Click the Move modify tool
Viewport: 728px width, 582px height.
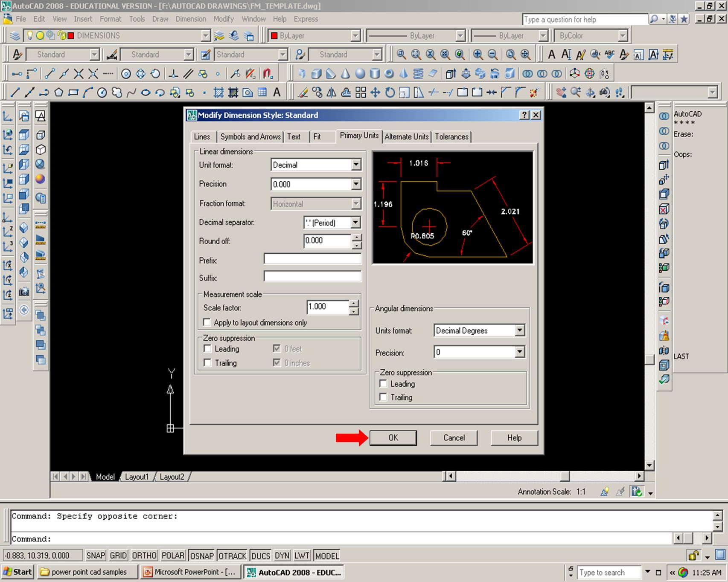point(375,92)
